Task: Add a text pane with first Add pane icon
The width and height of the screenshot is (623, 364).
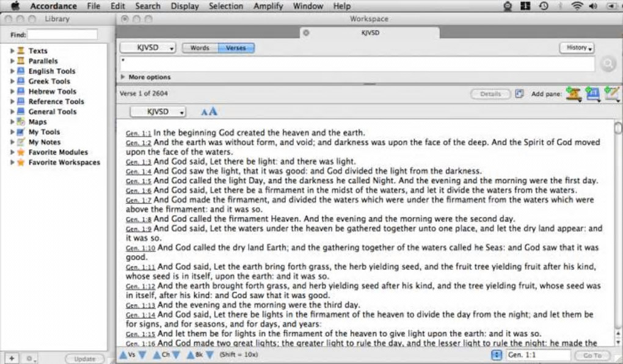Action: 574,94
